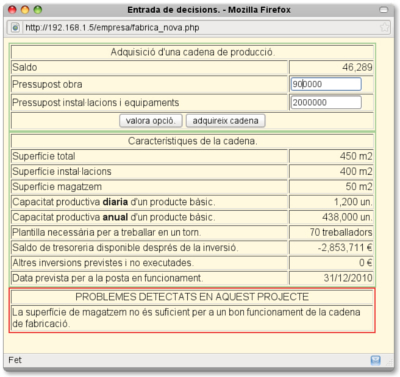Select the value '400 m2'
The height and width of the screenshot is (377, 400).
point(356,171)
